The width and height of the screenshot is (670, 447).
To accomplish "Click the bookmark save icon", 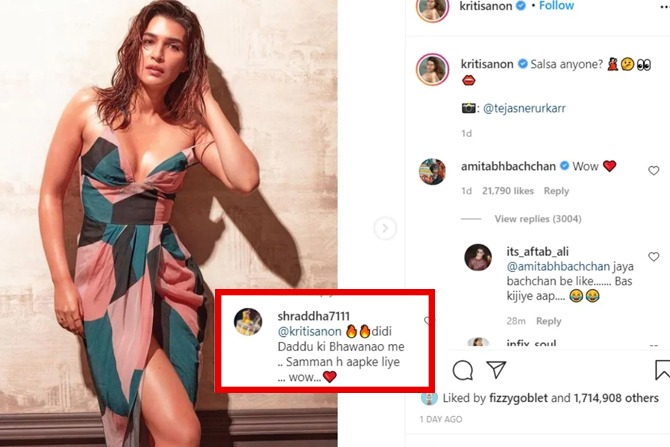I will pos(662,370).
